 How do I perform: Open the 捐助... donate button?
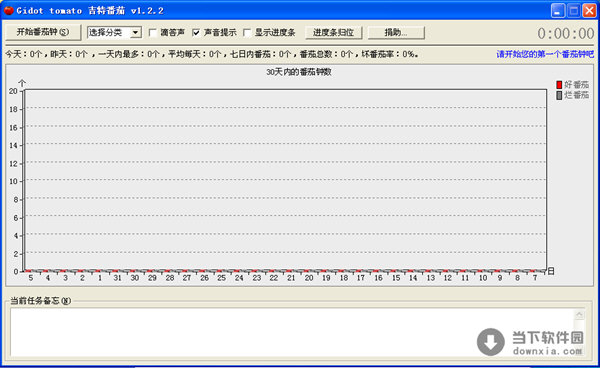pos(396,33)
